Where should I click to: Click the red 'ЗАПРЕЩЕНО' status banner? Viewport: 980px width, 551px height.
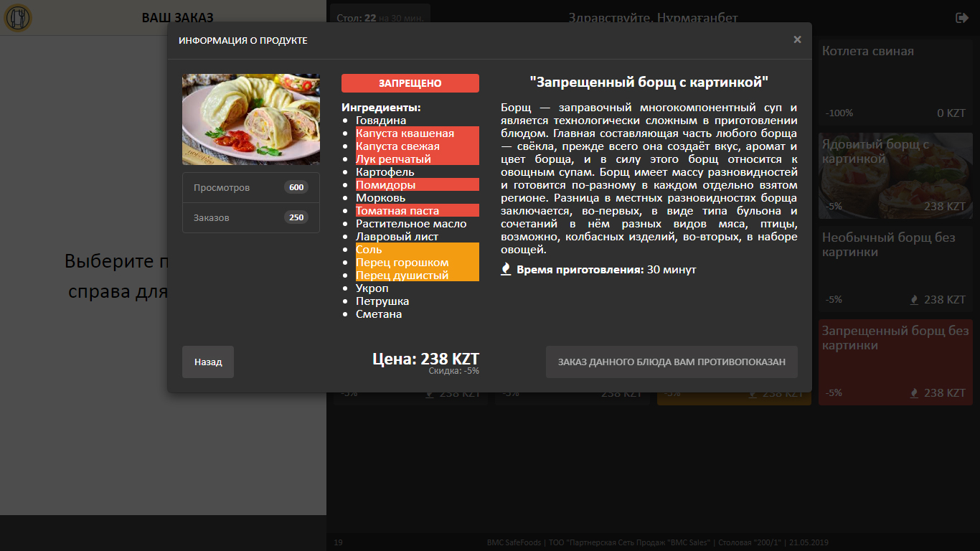pyautogui.click(x=410, y=83)
